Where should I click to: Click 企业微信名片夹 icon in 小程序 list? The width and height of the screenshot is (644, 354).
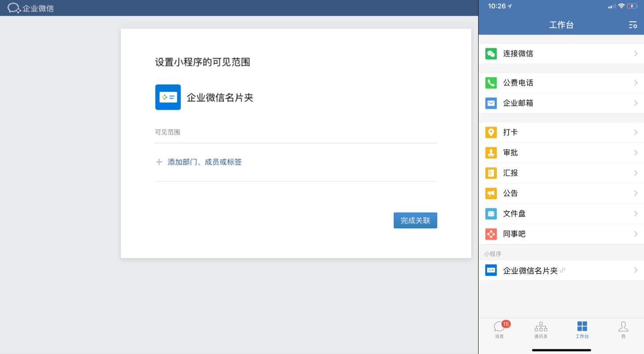tap(491, 270)
